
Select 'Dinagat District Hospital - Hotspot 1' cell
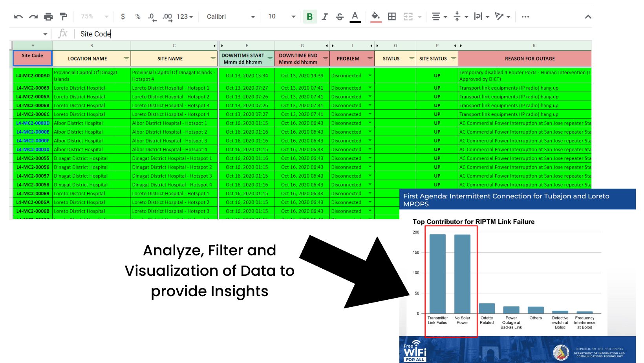tap(174, 158)
